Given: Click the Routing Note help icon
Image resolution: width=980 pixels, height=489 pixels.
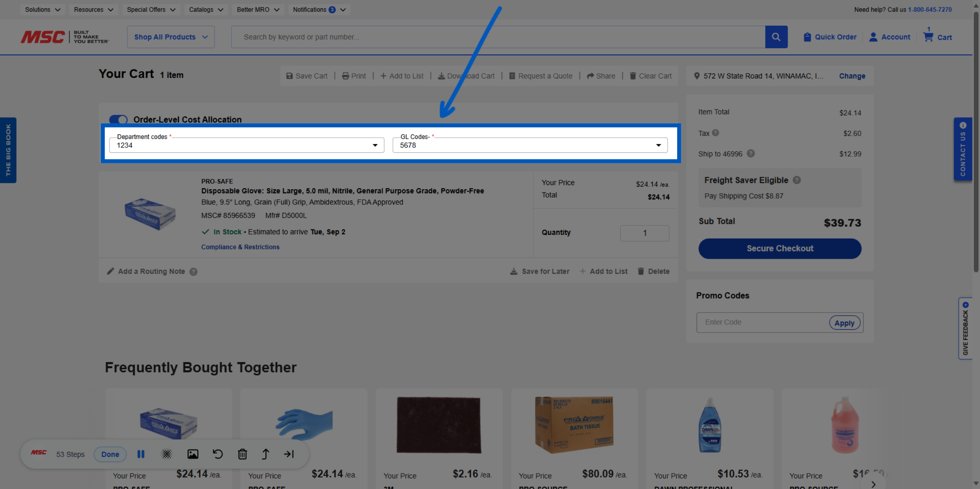Looking at the screenshot, I should (194, 272).
